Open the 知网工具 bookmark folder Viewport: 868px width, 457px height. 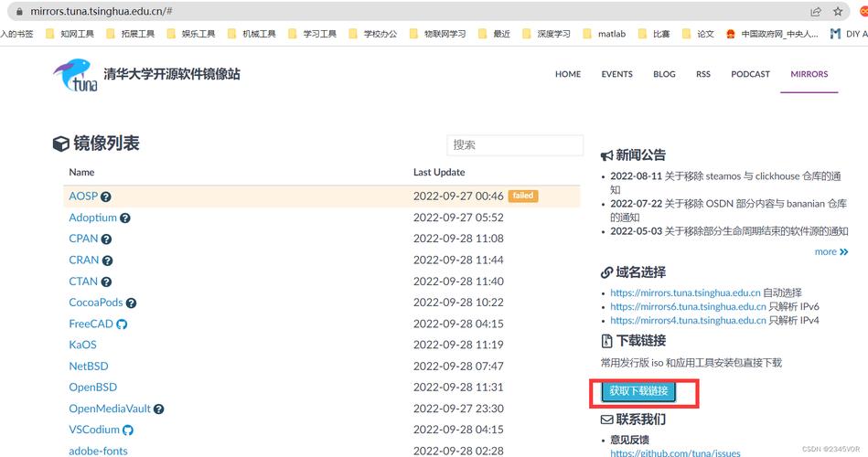70,34
